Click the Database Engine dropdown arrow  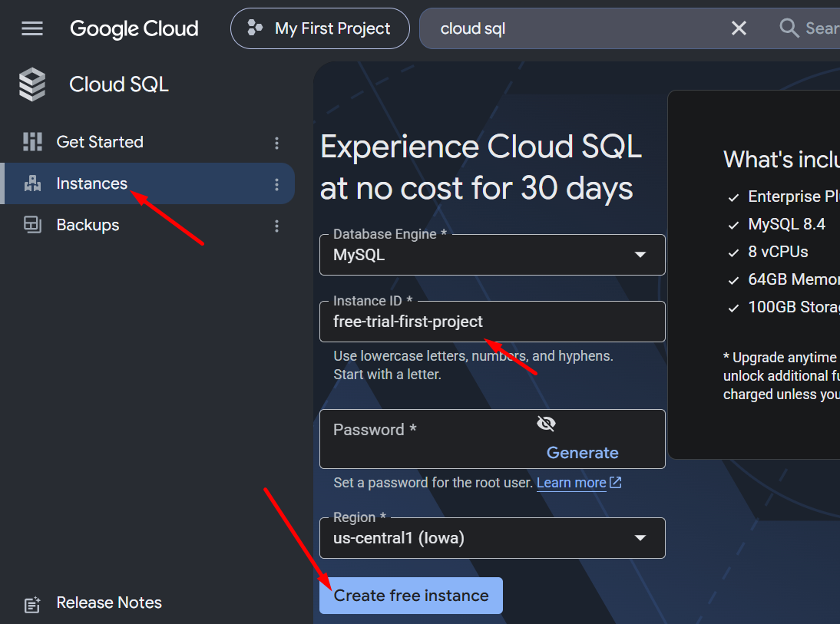click(x=640, y=255)
